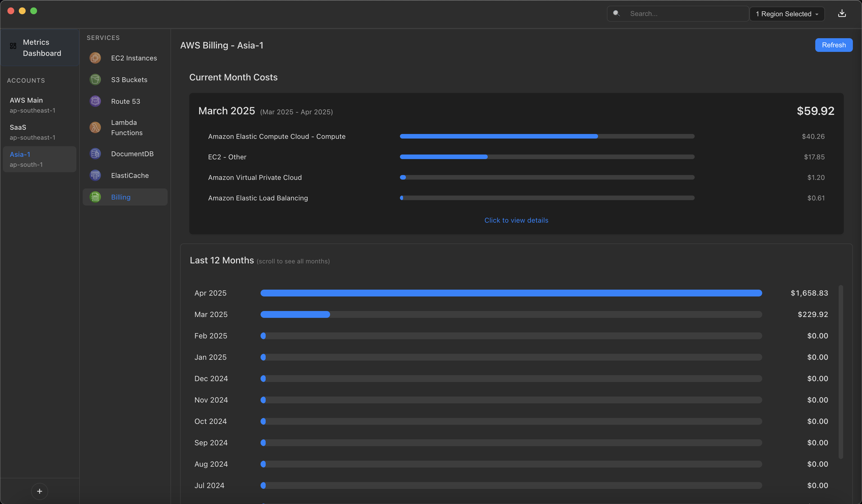This screenshot has width=862, height=504.
Task: Click the Elastic Load Balancing cost bar
Action: (547, 198)
